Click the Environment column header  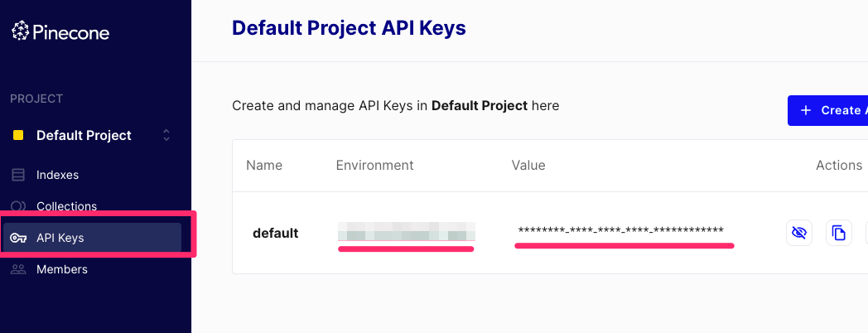(x=374, y=165)
